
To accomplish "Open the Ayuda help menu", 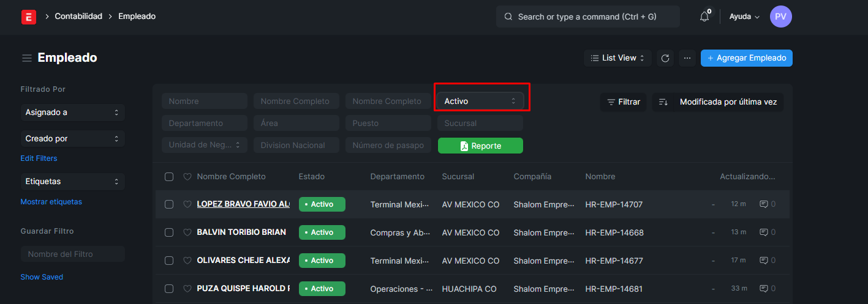I will pos(744,17).
